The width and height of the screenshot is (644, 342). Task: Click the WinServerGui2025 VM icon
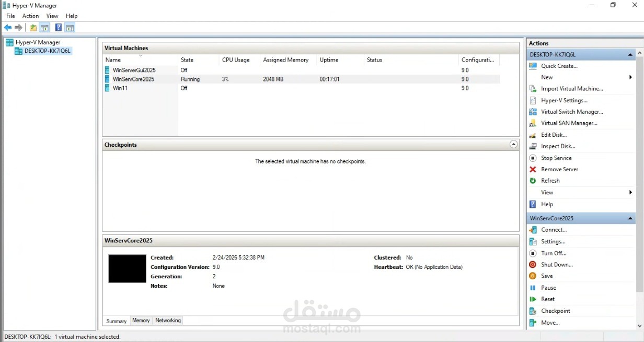108,70
